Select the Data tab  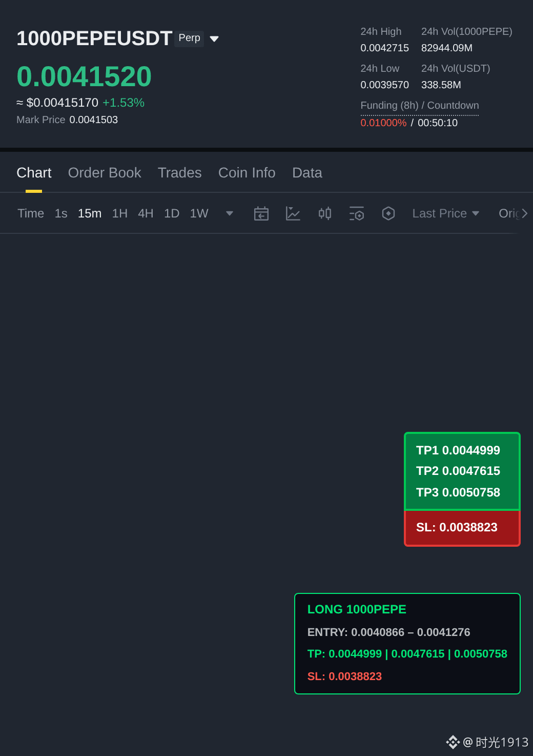[307, 173]
